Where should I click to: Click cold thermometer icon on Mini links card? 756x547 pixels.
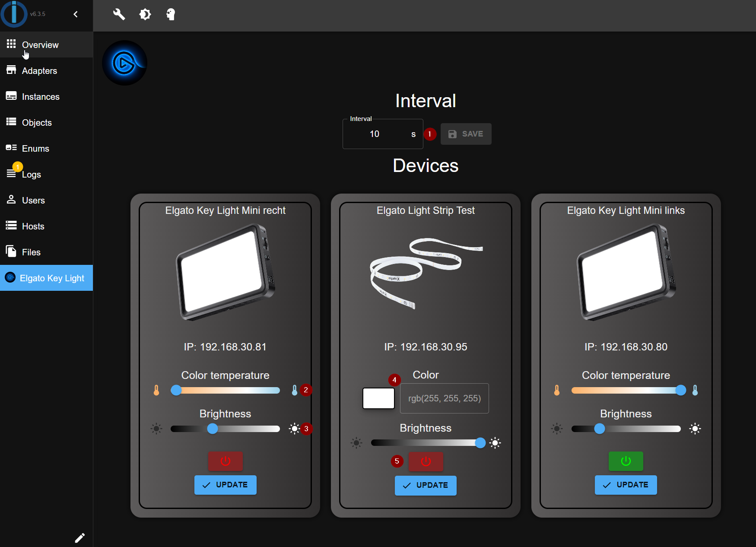(x=695, y=390)
